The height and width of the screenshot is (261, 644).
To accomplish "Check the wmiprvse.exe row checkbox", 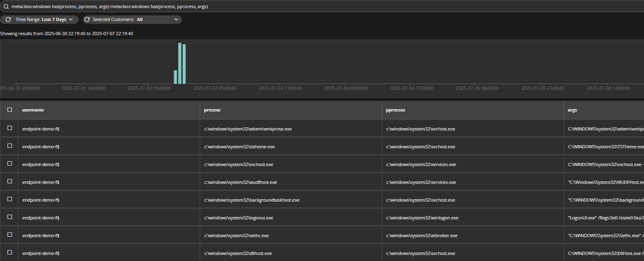I will tap(10, 128).
